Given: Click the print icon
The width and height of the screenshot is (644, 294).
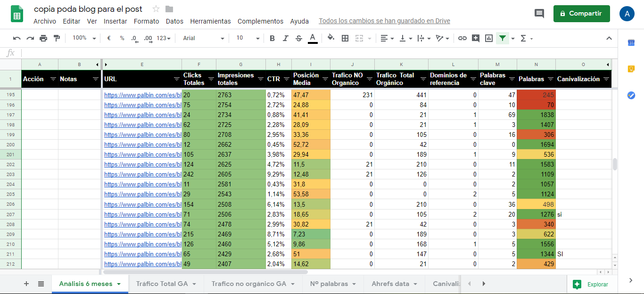Looking at the screenshot, I should (43, 38).
